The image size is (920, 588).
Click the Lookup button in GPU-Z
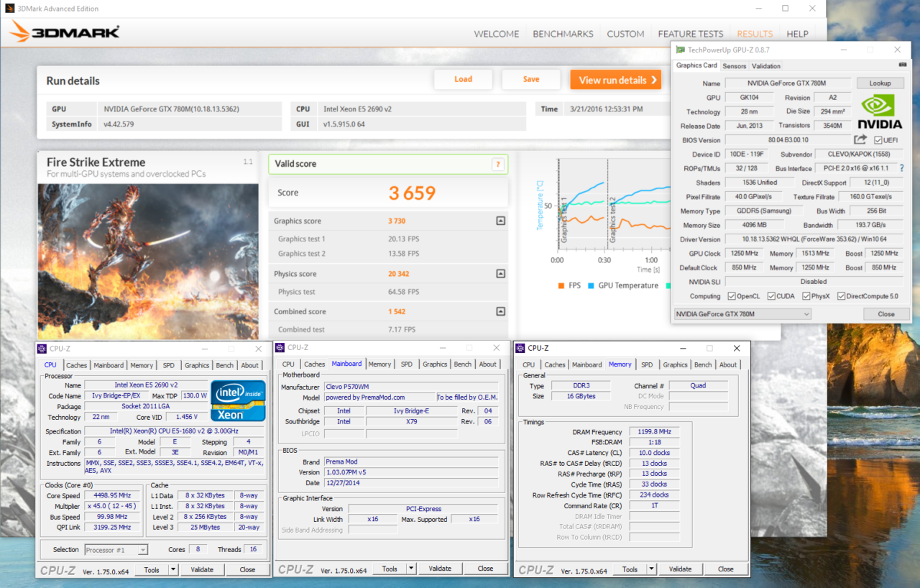(x=880, y=83)
